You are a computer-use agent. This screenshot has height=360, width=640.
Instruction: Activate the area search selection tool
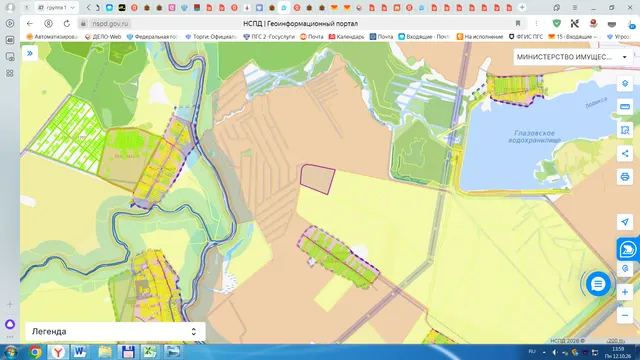click(x=625, y=130)
